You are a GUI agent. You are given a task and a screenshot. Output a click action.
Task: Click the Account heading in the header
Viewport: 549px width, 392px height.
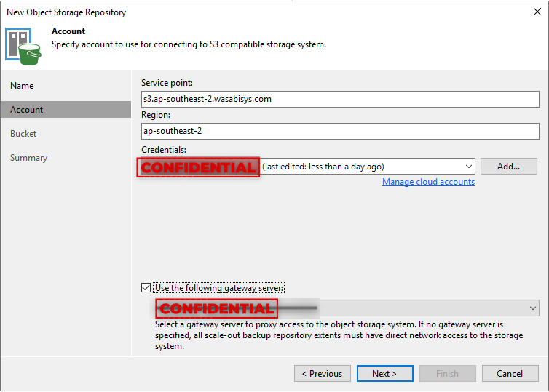coord(68,31)
